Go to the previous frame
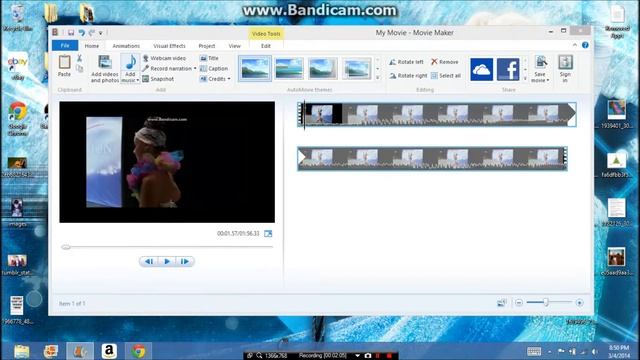 (x=149, y=261)
